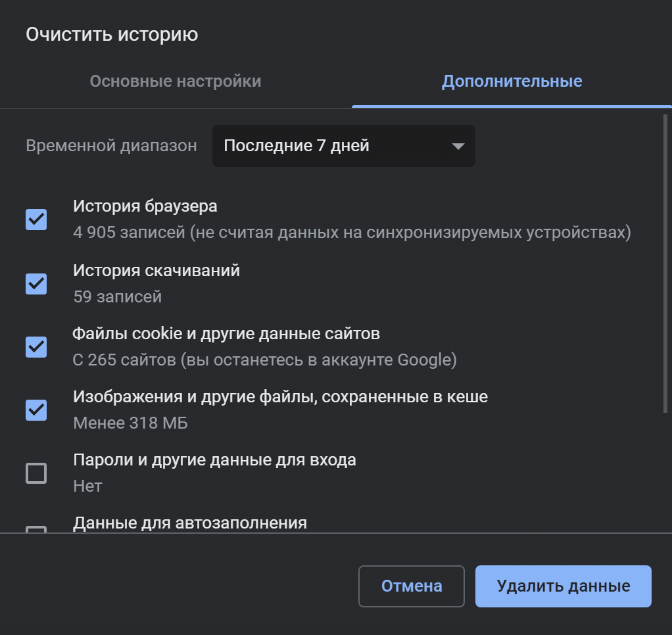Viewport: 672px width, 635px height.
Task: Open the Временной диапазон dropdown
Action: (343, 146)
